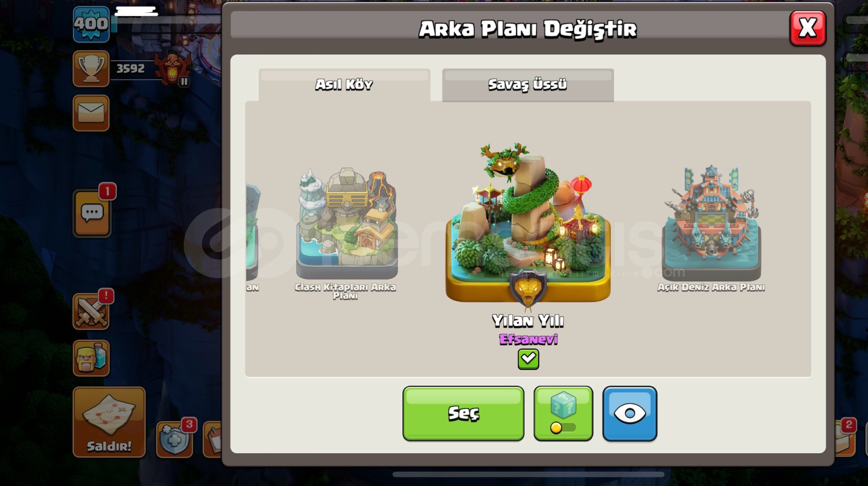Viewport: 868px width, 486px height.
Task: Tap the red Legend League skull emblem
Action: (172, 69)
